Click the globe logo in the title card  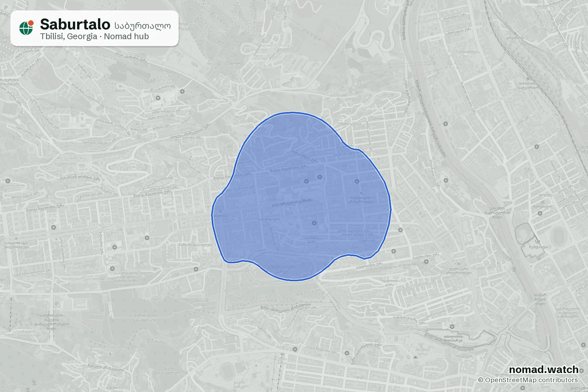coord(26,28)
